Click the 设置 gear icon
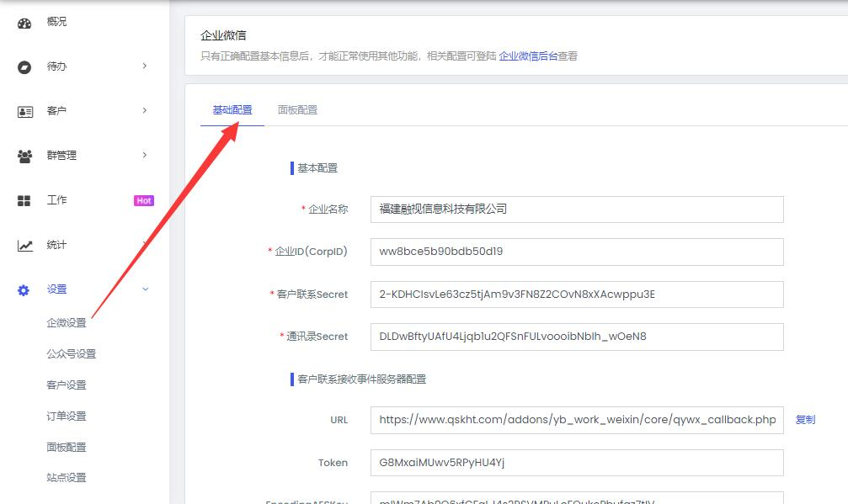This screenshot has width=848, height=504. (x=24, y=290)
